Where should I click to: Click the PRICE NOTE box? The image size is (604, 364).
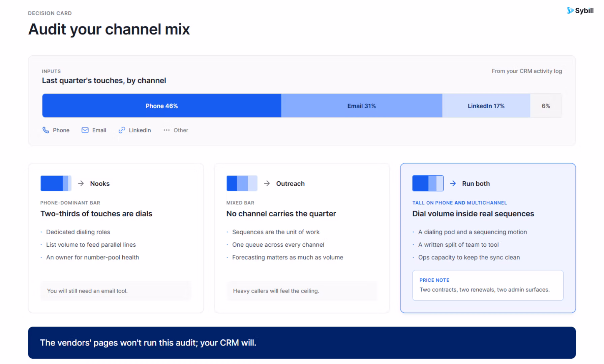tap(488, 285)
